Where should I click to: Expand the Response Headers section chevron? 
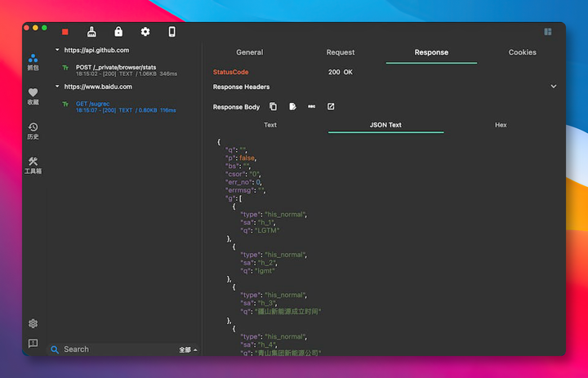(553, 87)
